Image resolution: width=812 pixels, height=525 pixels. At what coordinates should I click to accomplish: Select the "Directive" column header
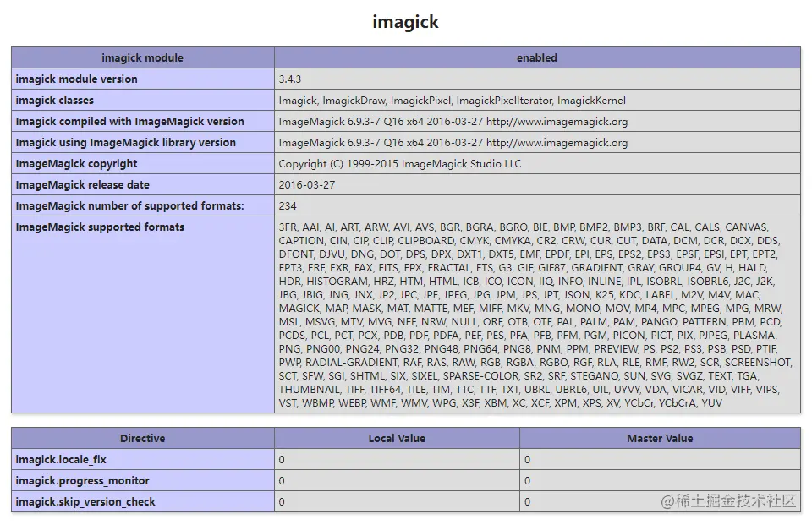[x=143, y=439]
